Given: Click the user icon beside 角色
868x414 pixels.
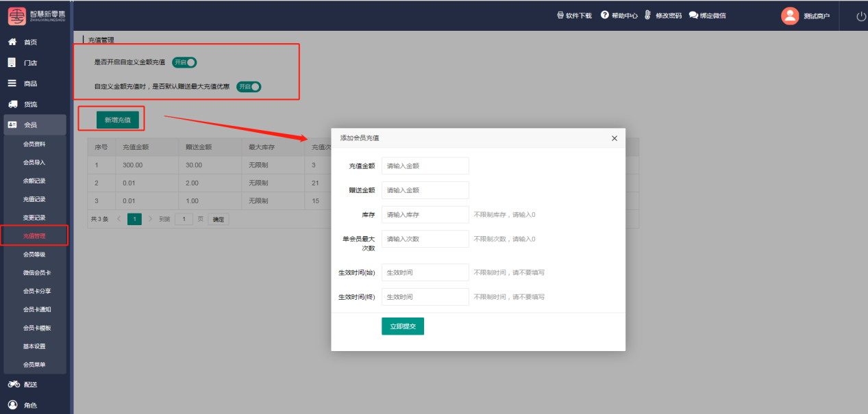Looking at the screenshot, I should tap(12, 405).
